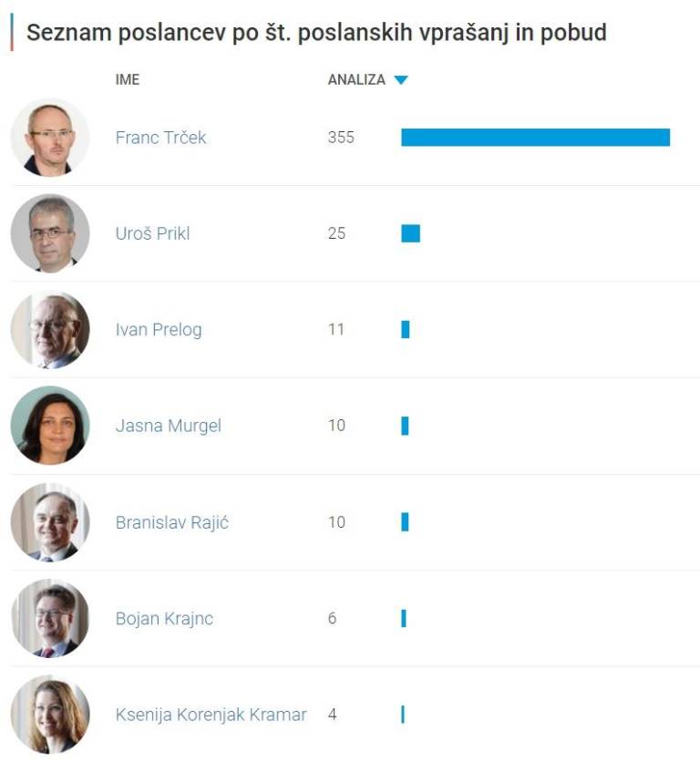700x762 pixels.
Task: Click Uroš Prikl's avatar photo
Action: click(49, 233)
